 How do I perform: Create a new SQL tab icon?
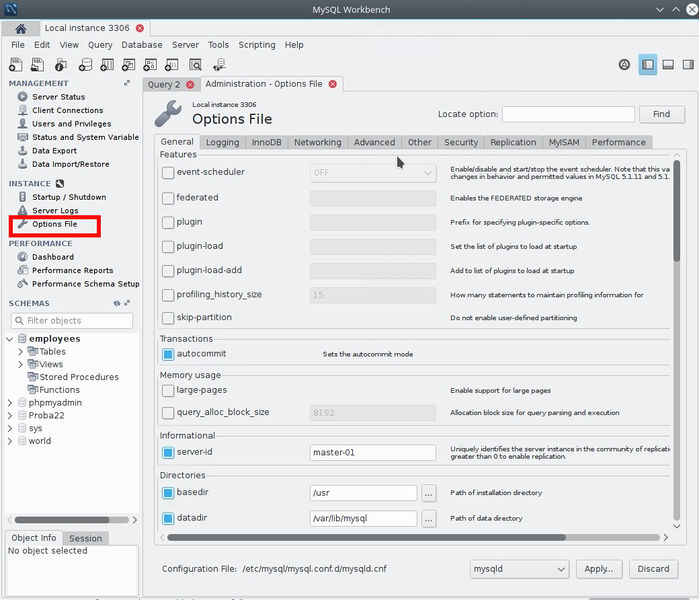[16, 65]
